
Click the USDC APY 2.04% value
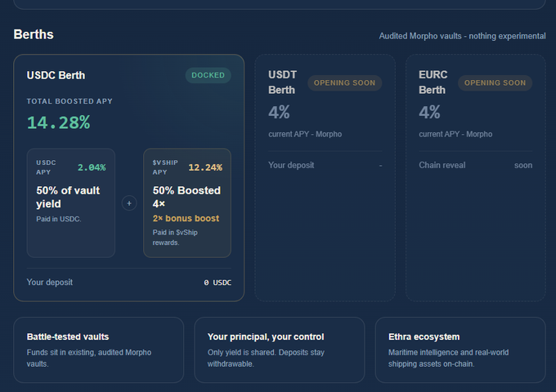coord(92,167)
